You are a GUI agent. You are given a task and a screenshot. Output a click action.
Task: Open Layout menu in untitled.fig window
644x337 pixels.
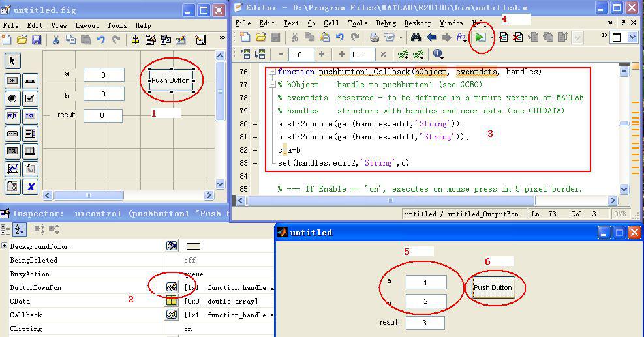(87, 26)
